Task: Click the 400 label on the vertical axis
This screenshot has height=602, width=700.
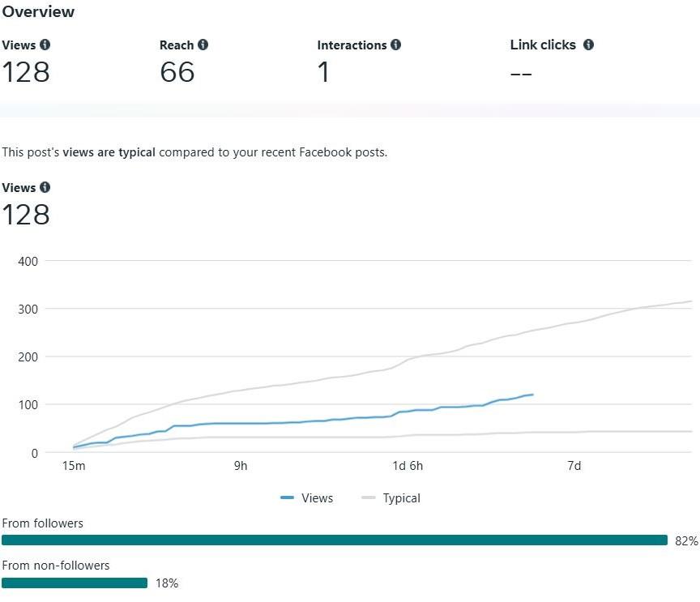Action: [28, 261]
